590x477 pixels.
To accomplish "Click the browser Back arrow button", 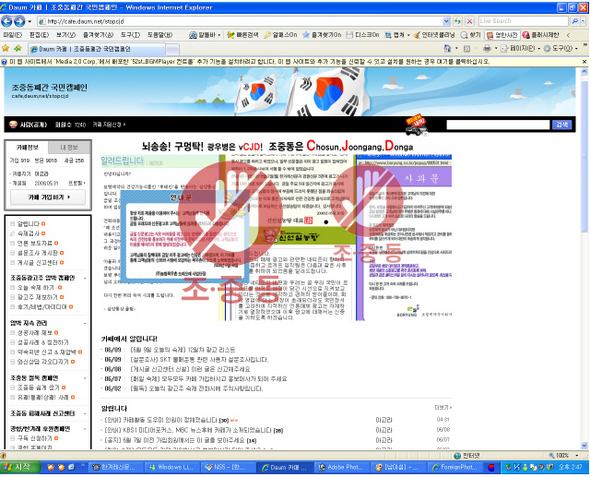I will pyautogui.click(x=7, y=21).
